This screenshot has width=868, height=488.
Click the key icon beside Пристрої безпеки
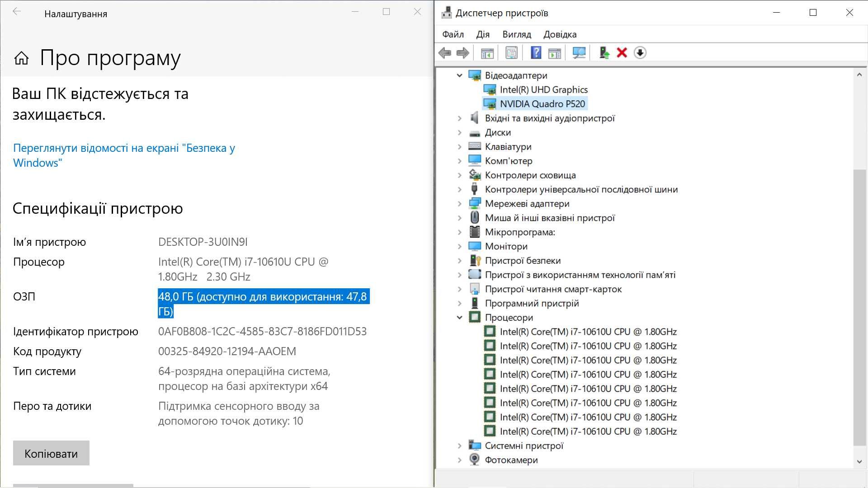475,260
